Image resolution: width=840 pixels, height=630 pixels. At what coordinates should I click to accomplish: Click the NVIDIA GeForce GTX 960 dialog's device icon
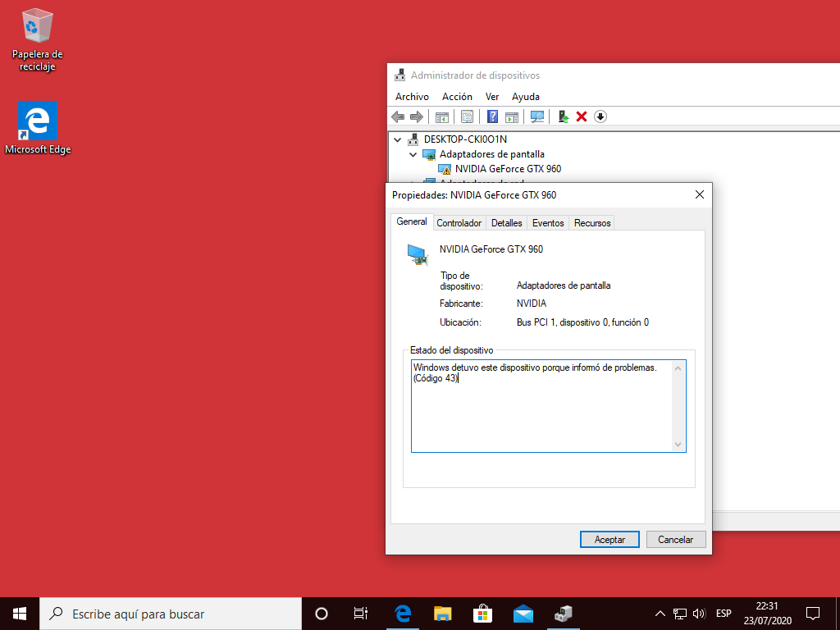click(418, 254)
